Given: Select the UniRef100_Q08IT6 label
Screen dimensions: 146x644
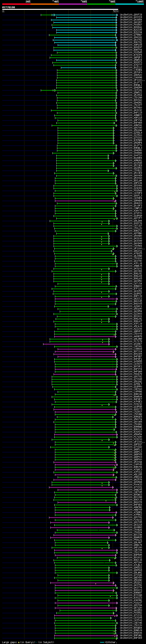Looking at the screenshot, I should pos(131,223).
